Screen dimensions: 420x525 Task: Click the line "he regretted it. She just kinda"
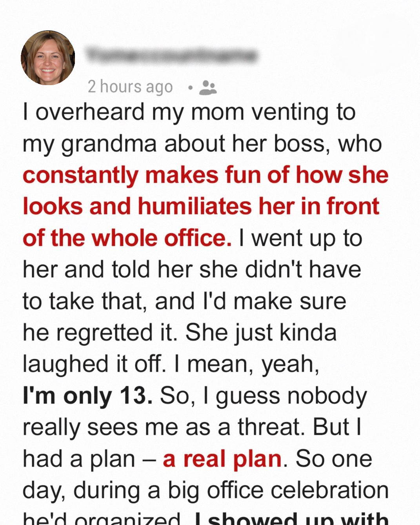point(180,332)
